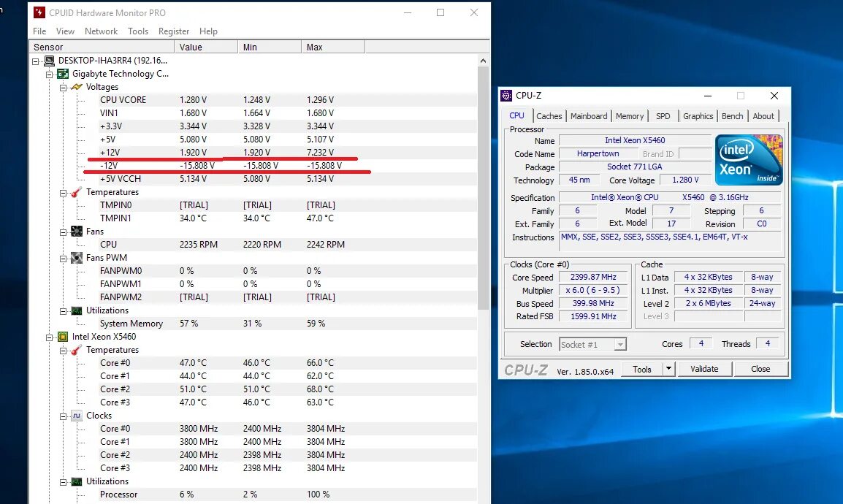Click the scroll up arrow in sensor list
Screen dimensions: 843x504
pyautogui.click(x=483, y=61)
